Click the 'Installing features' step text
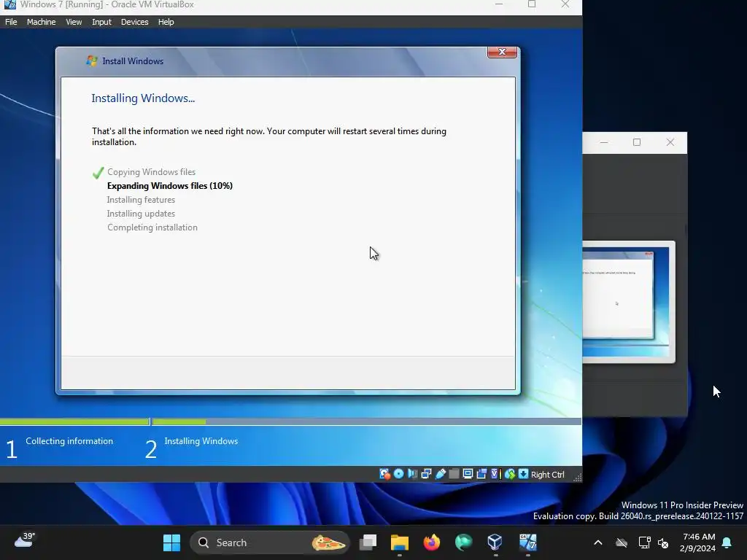Screen dimensions: 747x560 tap(141, 200)
